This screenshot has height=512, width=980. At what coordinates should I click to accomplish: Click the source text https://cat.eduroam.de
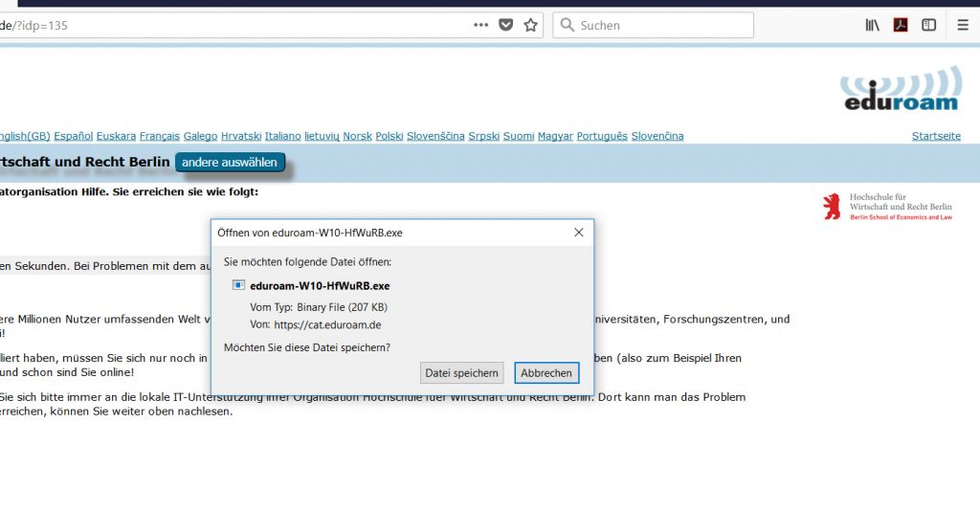(x=327, y=325)
